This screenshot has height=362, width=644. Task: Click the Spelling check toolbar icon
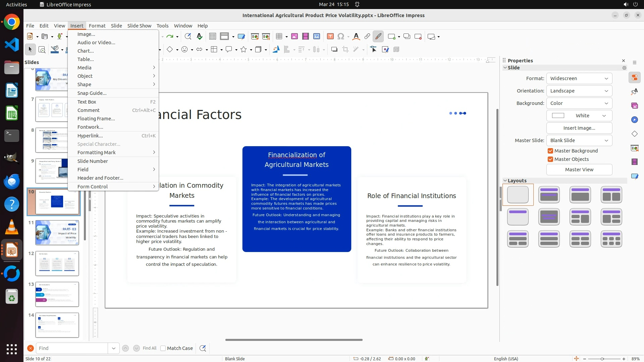point(200,37)
